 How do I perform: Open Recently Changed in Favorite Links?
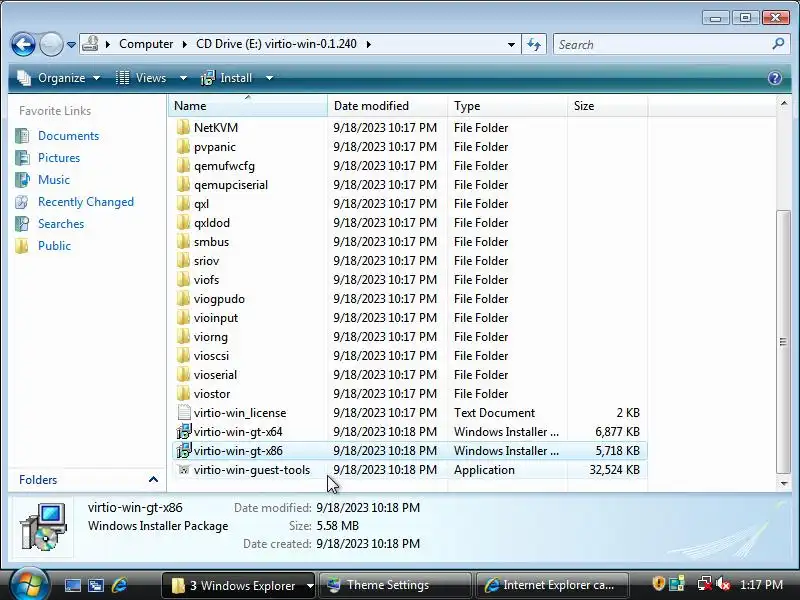(86, 202)
